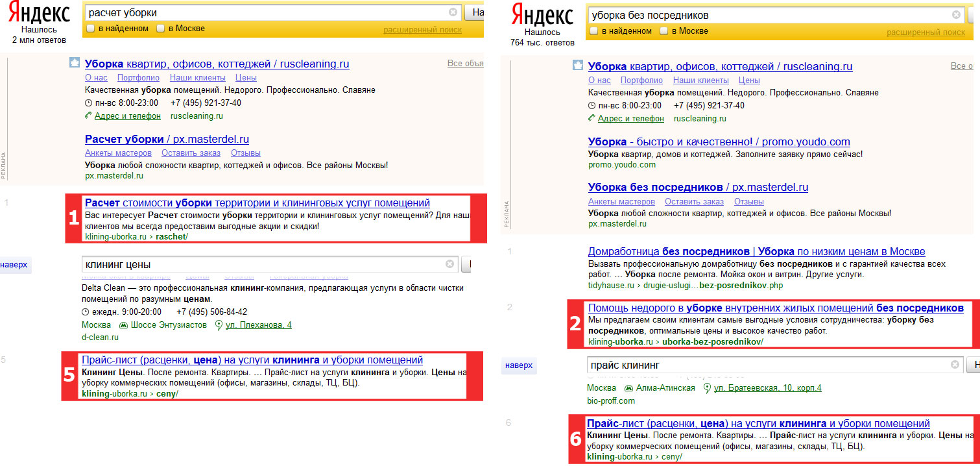
Task: Open 'Отзывы' under 'Уборка без посредников' ad
Action: pos(749,202)
